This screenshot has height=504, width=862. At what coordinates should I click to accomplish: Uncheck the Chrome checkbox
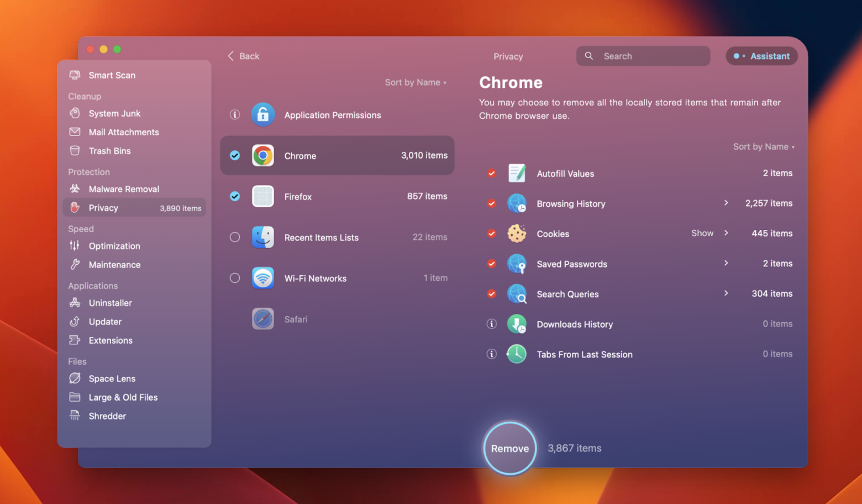(x=235, y=155)
